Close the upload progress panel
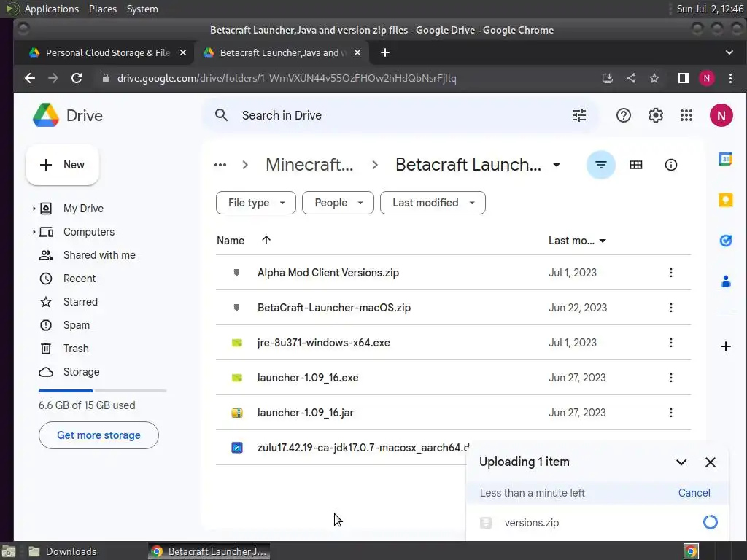Viewport: 747px width, 560px height. [710, 462]
